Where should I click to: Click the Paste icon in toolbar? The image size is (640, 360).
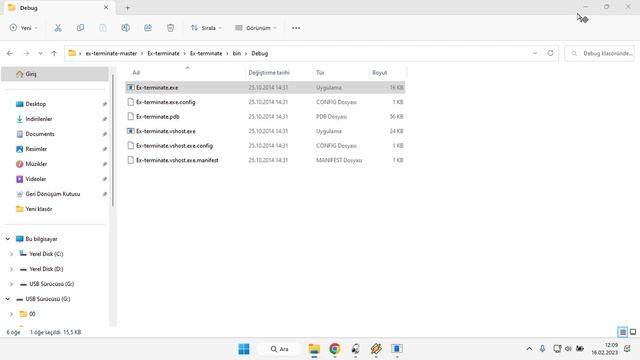tap(103, 28)
